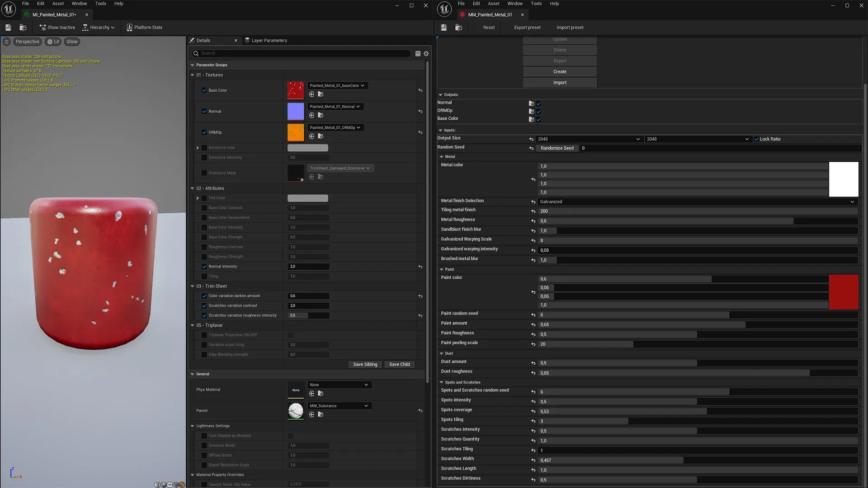Open the Metal finish Selection dropdown

click(x=696, y=202)
